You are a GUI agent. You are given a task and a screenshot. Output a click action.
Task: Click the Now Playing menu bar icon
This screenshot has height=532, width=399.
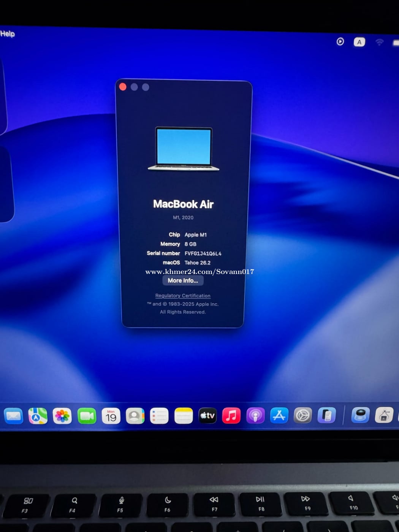(340, 41)
